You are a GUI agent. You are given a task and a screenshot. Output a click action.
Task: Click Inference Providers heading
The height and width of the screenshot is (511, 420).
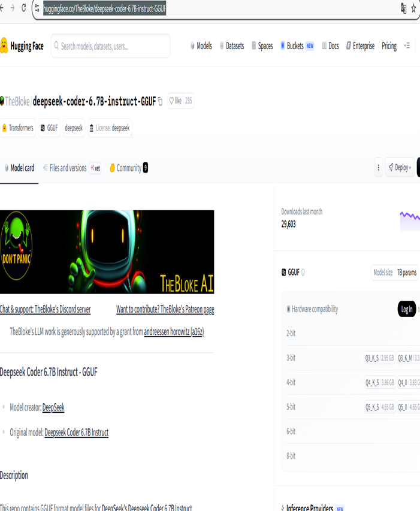pos(310,508)
